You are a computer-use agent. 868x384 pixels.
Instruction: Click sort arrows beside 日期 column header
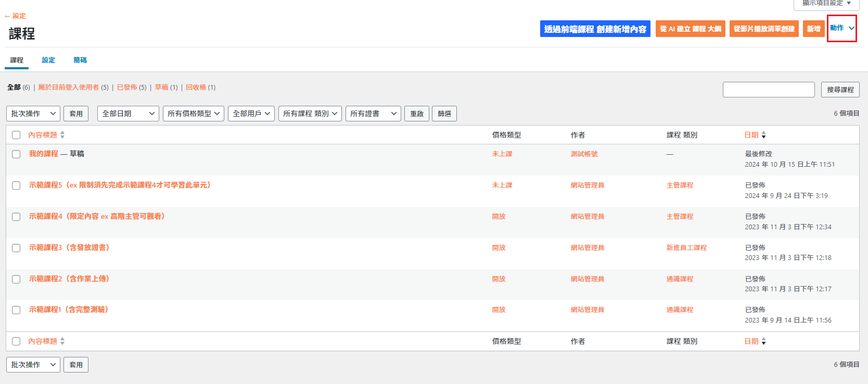point(763,135)
